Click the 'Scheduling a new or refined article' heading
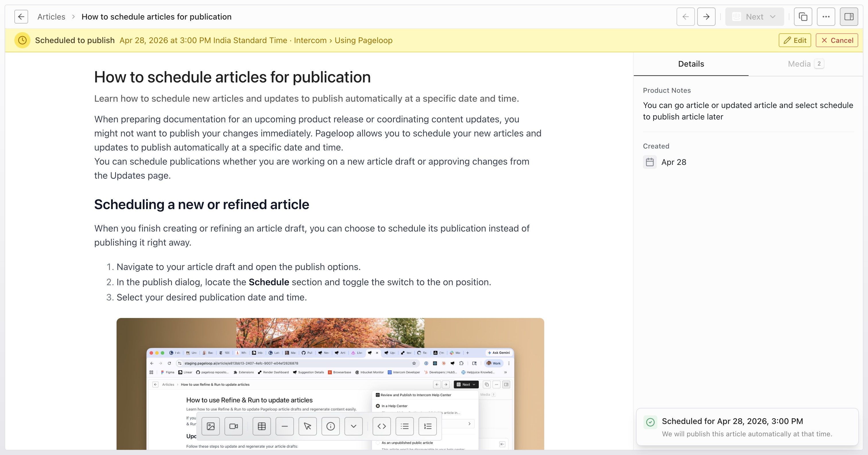Image resolution: width=868 pixels, height=455 pixels. [x=201, y=205]
